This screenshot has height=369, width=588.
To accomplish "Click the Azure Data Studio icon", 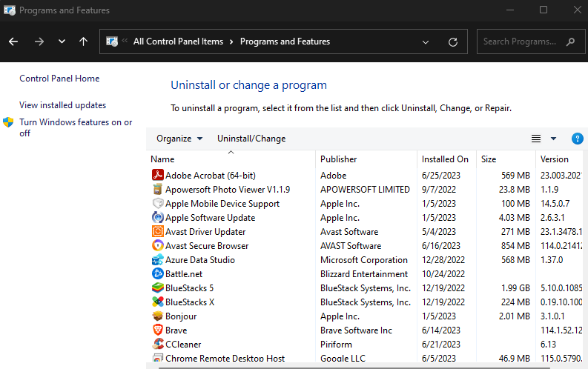I will click(x=157, y=260).
